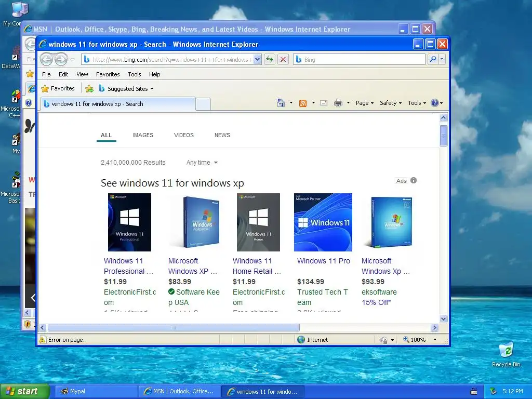Screen dimensions: 532x399
Task: Click Windows 11 Home gray box image
Action: (259, 222)
